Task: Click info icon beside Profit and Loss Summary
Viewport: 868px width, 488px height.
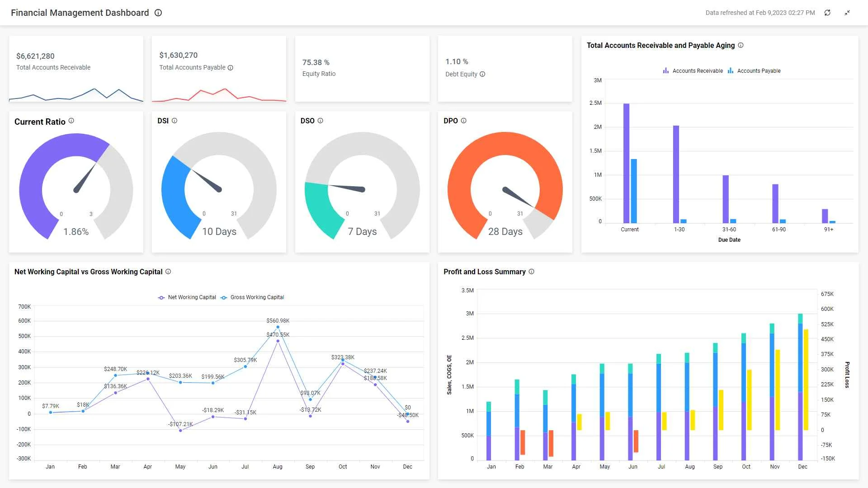Action: [532, 272]
